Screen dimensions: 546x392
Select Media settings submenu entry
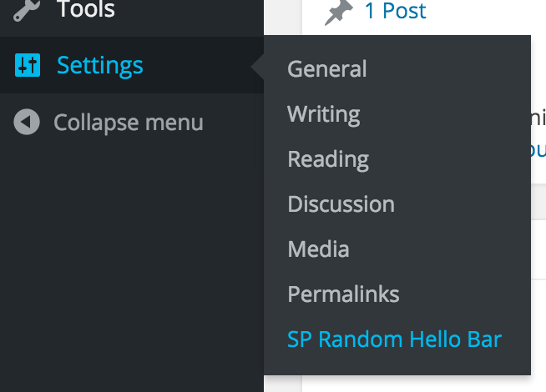[318, 249]
